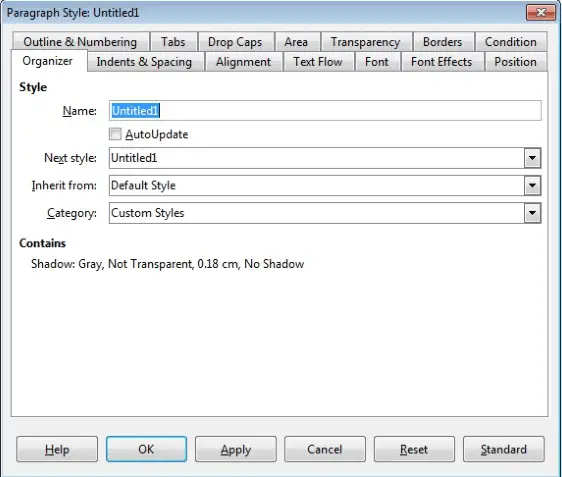Click the Standard button

[x=504, y=449]
